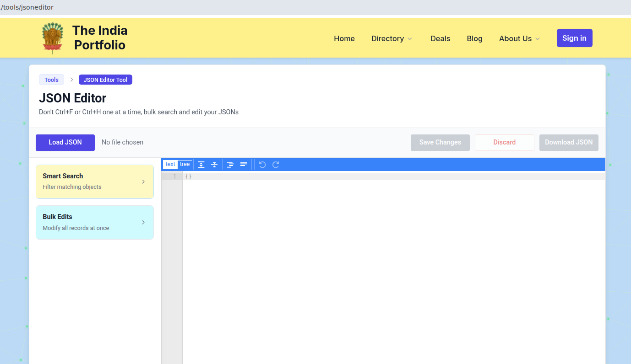The image size is (631, 364).
Task: Open the Tools breadcrumb link
Action: pos(51,79)
